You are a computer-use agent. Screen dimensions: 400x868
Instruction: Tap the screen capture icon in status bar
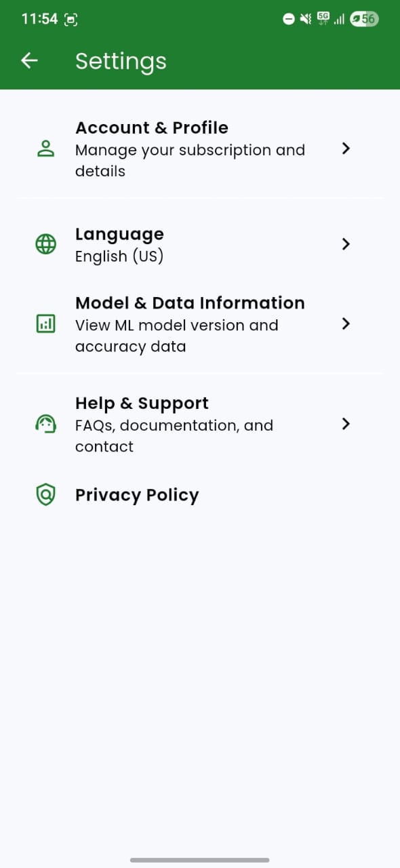(71, 19)
